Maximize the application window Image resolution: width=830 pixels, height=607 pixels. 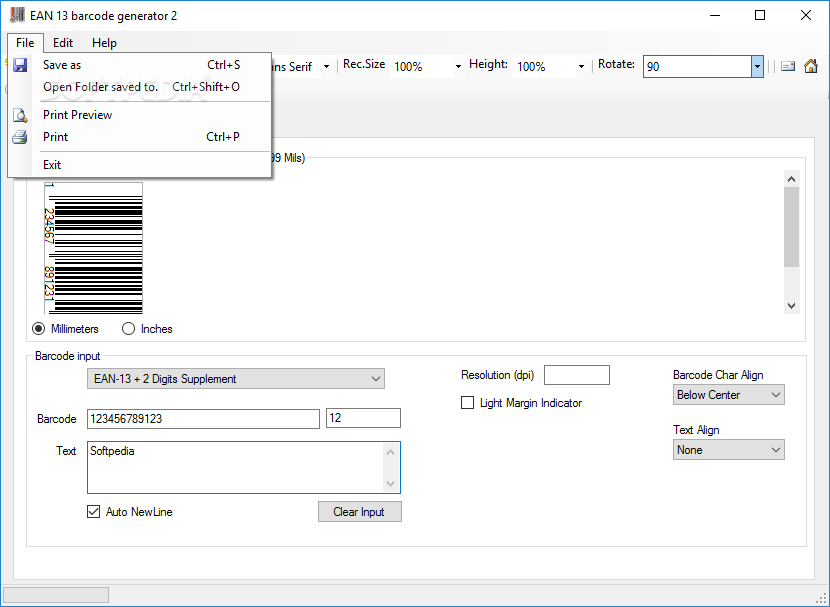click(x=760, y=15)
